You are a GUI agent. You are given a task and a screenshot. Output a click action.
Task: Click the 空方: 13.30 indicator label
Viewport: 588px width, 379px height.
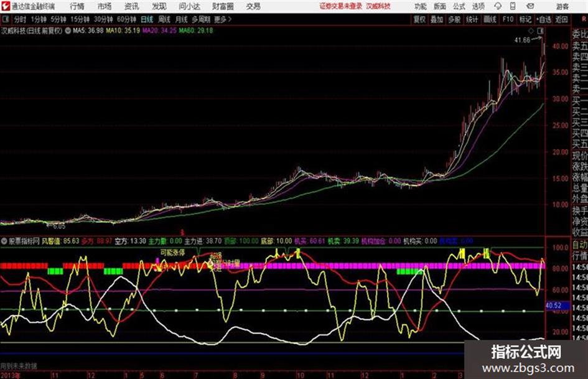130,241
